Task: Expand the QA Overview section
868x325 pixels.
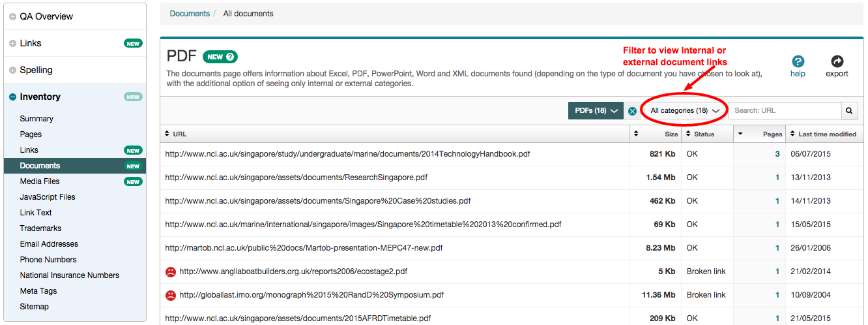Action: point(13,16)
